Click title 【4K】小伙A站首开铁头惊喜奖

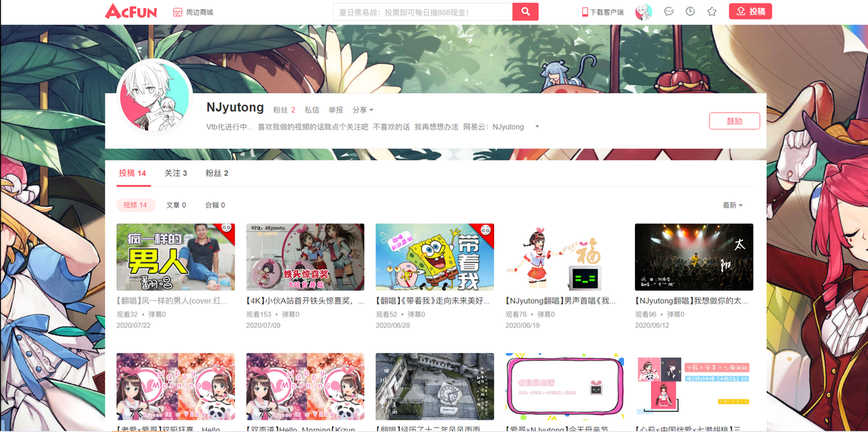tap(305, 300)
